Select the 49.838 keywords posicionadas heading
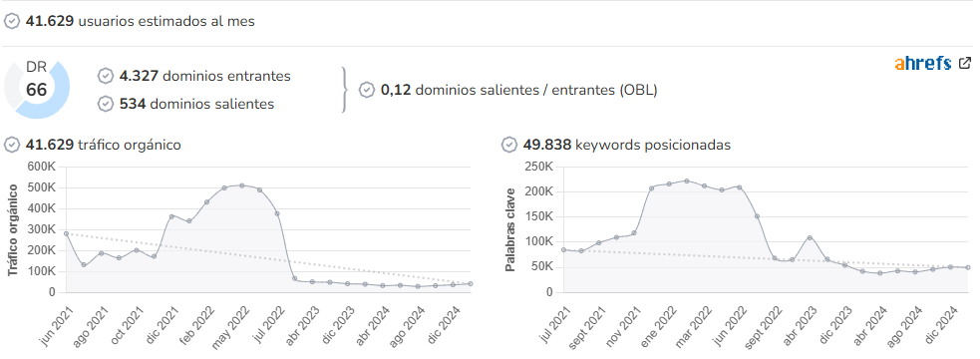 pos(627,146)
